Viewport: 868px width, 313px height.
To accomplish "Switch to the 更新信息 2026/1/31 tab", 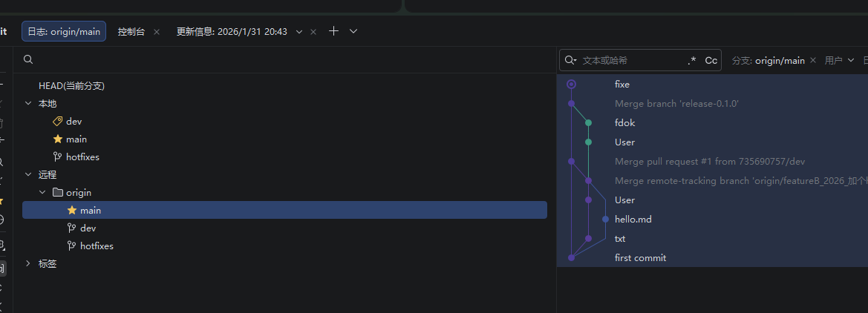I will coord(232,31).
